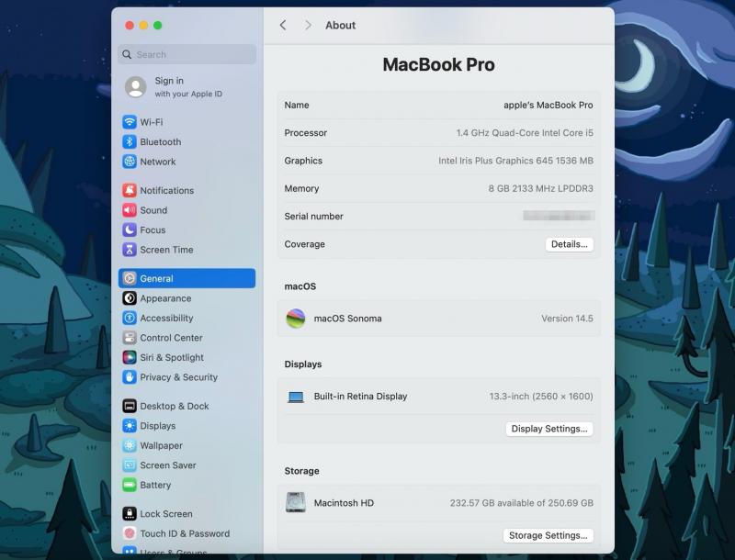Open Bluetooth settings icon
The height and width of the screenshot is (560, 735).
[130, 142]
